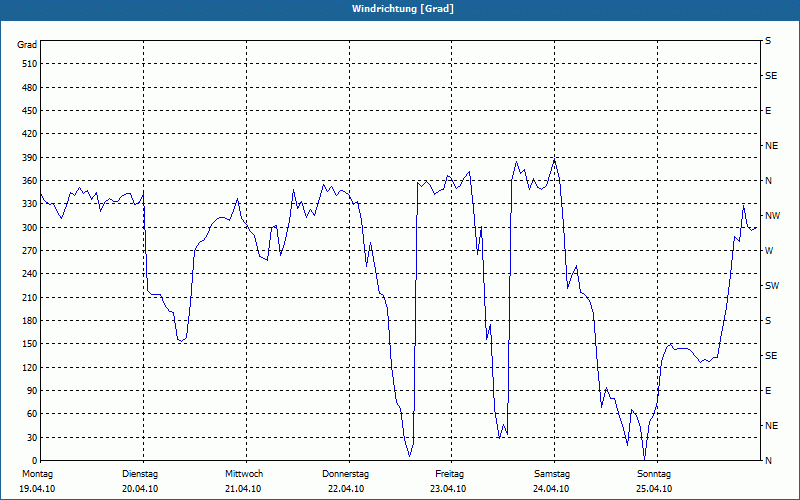The height and width of the screenshot is (500, 800).
Task: Click the date '21.04.10'
Action: (243, 489)
